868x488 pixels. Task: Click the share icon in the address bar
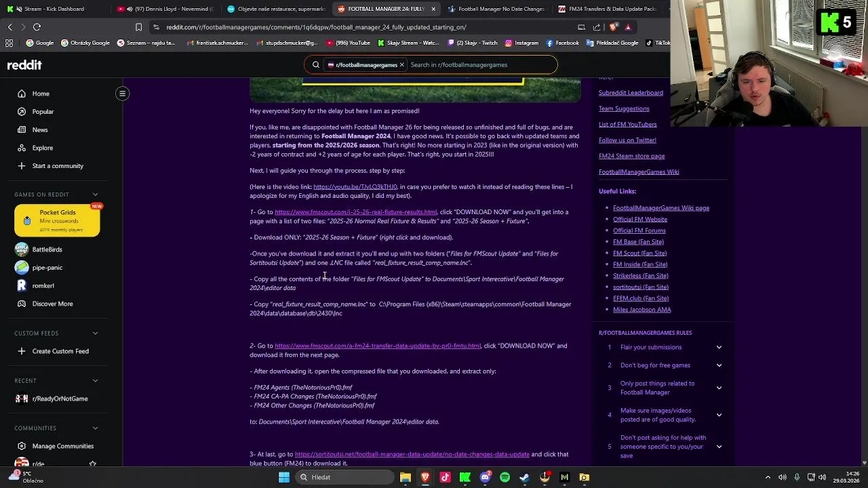pos(597,27)
